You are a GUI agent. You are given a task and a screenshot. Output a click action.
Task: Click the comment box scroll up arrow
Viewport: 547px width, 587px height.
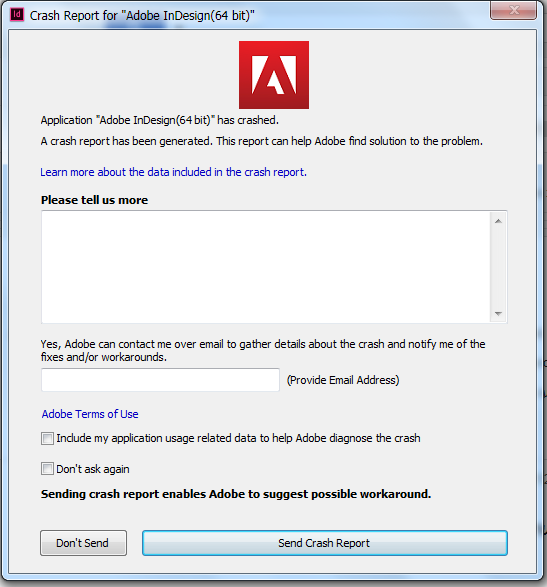click(498, 221)
